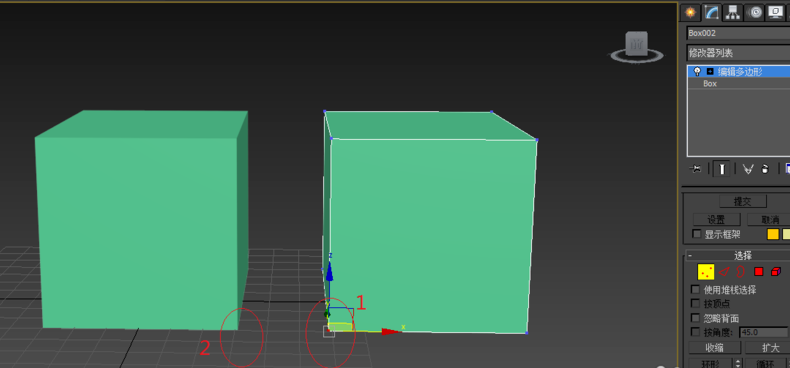Enable 按角度 checkbox
The width and height of the screenshot is (790, 368).
point(695,332)
